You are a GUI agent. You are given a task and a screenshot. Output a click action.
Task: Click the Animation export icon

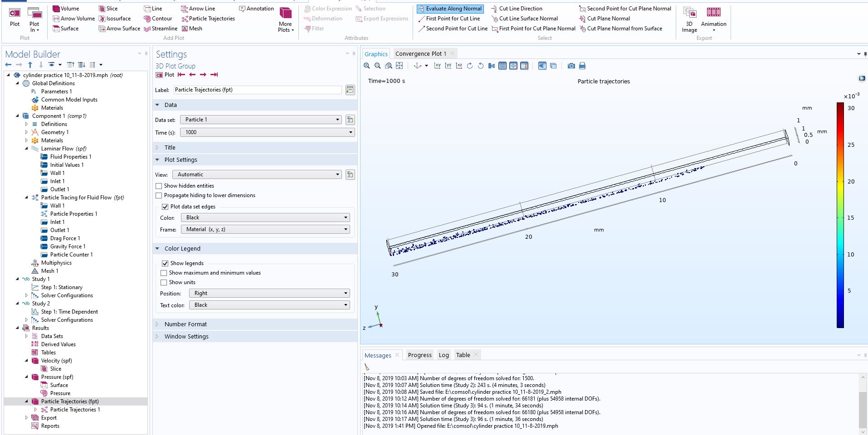tap(713, 13)
